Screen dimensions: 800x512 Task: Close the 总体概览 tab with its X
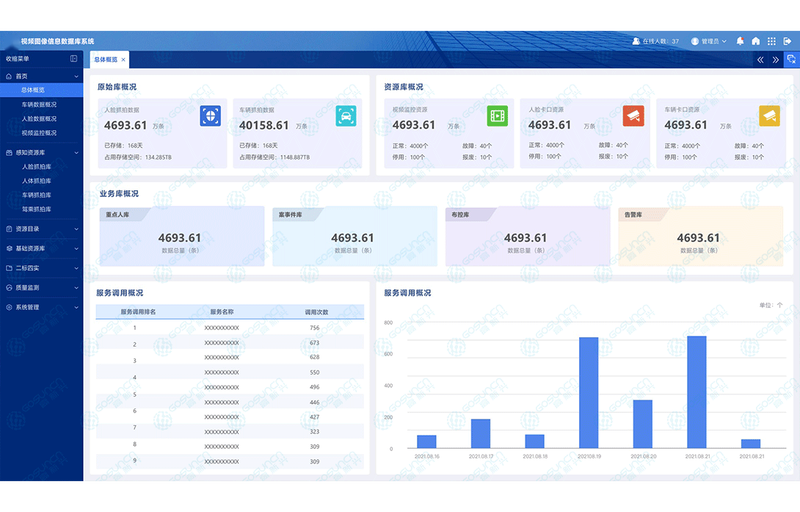coord(123,60)
